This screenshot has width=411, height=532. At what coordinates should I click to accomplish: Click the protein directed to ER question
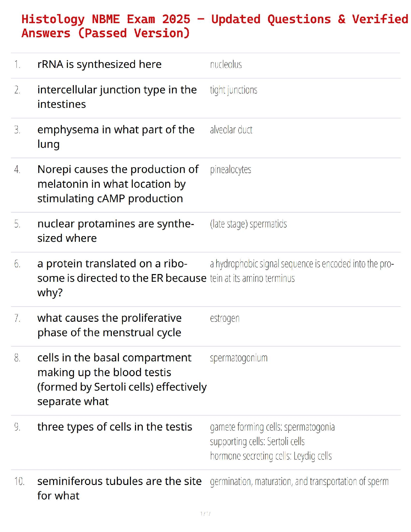(122, 278)
